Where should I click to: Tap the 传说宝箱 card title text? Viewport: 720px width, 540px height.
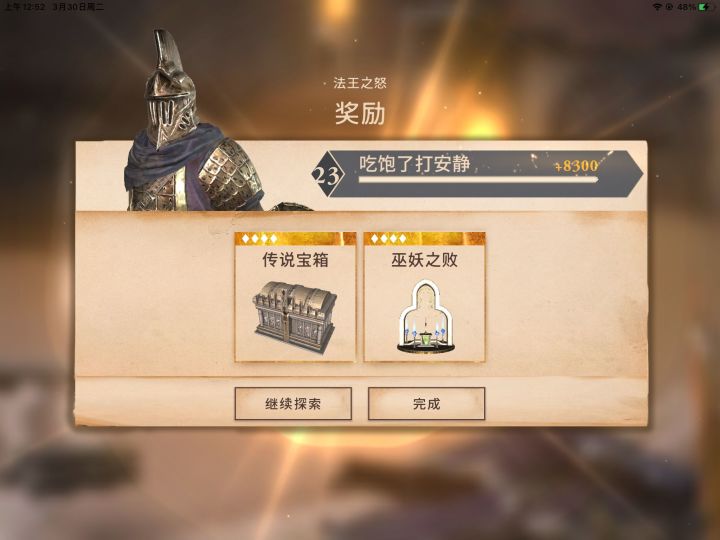(x=295, y=260)
